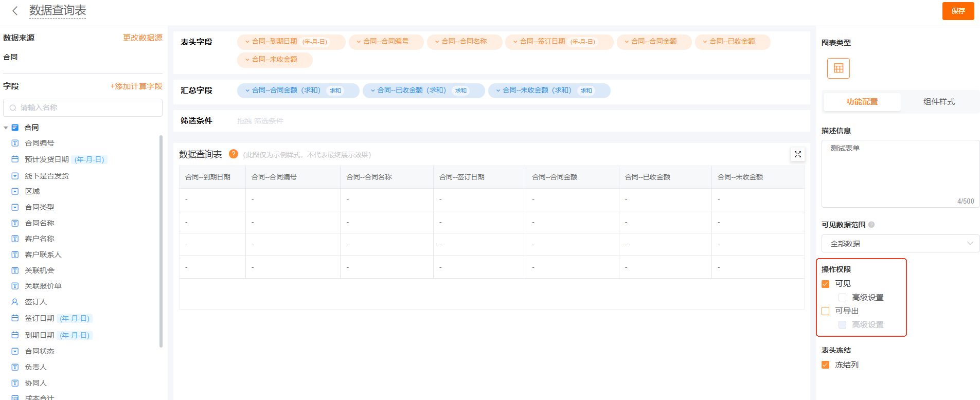Toggle the 冻结列 checkbox
Screen dimensions: 980x400
tap(826, 365)
